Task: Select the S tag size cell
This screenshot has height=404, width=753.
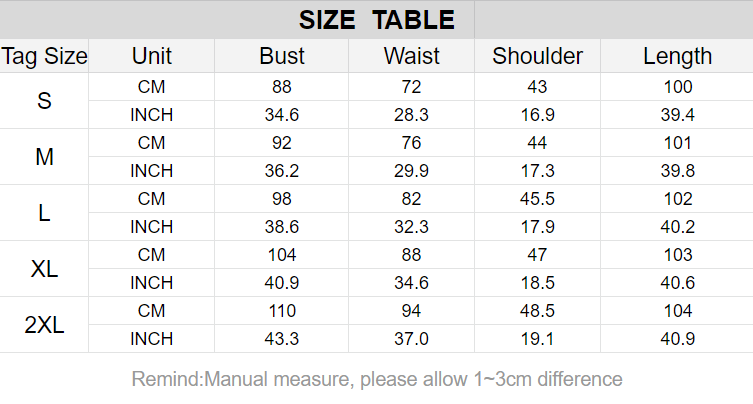Action: coord(44,101)
